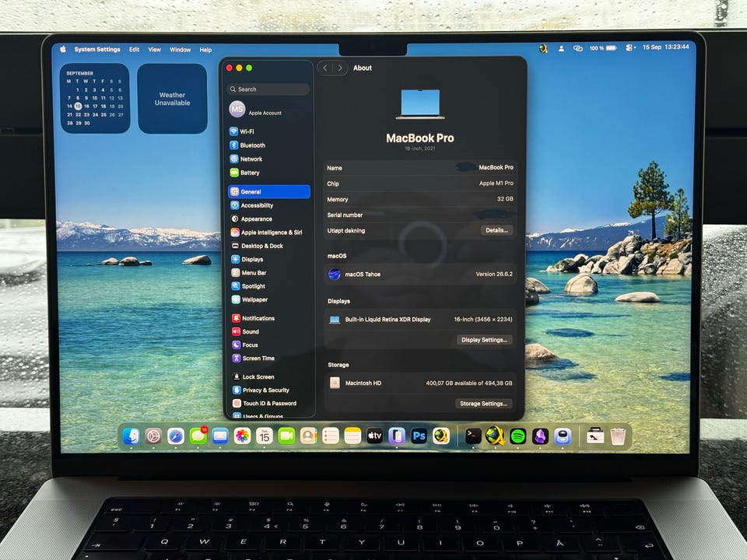The width and height of the screenshot is (747, 560).
Task: Open Finder from the Dock
Action: [x=131, y=436]
